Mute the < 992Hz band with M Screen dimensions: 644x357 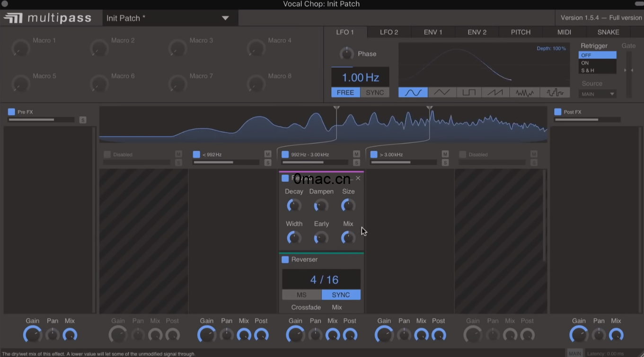tap(268, 154)
